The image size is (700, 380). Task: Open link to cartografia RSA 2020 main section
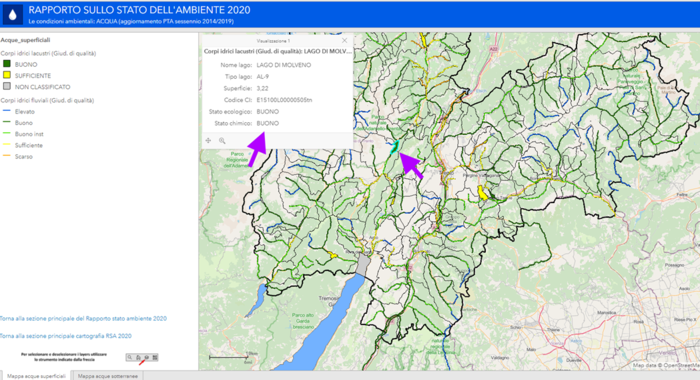(66, 336)
